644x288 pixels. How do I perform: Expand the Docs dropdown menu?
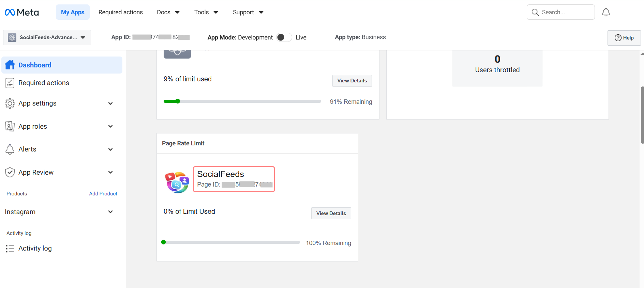coord(168,12)
